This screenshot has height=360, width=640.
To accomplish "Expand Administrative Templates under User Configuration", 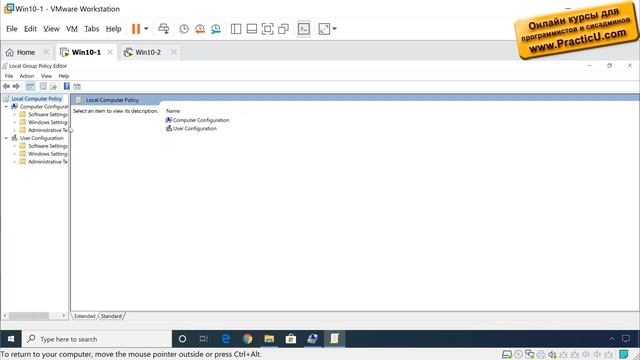I will coord(14,162).
